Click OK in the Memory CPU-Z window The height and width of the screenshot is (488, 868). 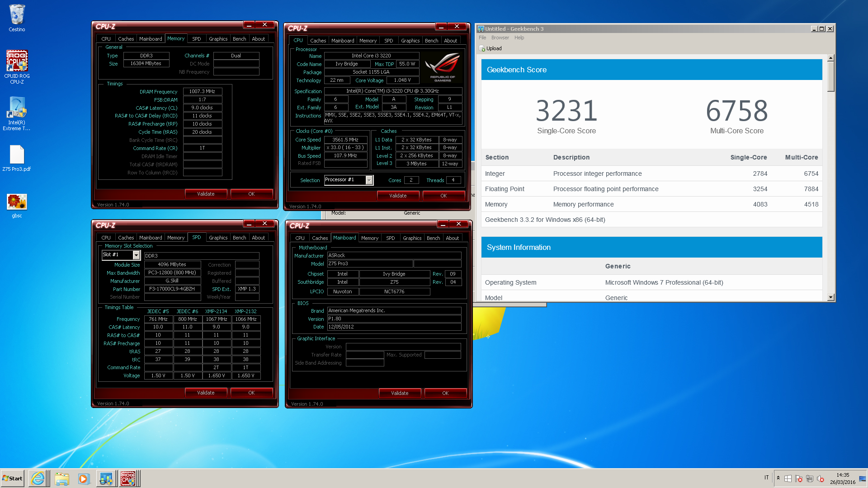[251, 194]
